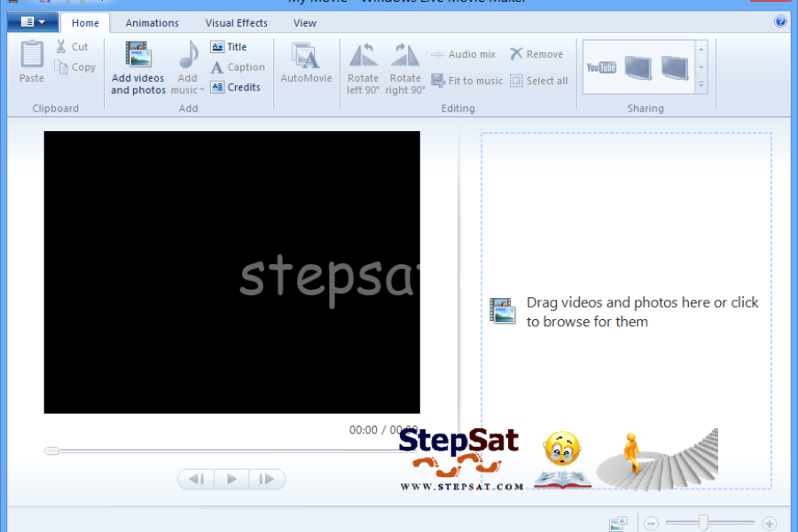
Task: Click the Paste clipboard icon
Action: [x=32, y=55]
